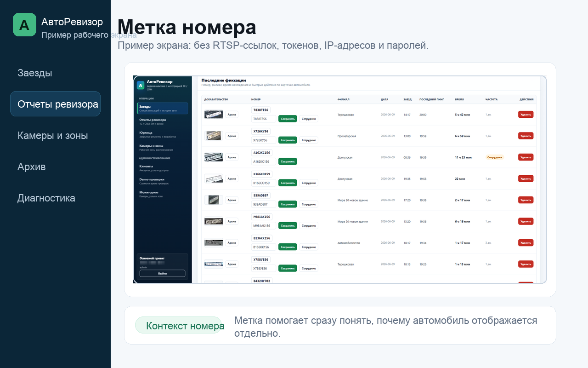Screen dimensions: 588x368
Task: Delete the 22 мин entry with Удалить
Action: [526, 178]
